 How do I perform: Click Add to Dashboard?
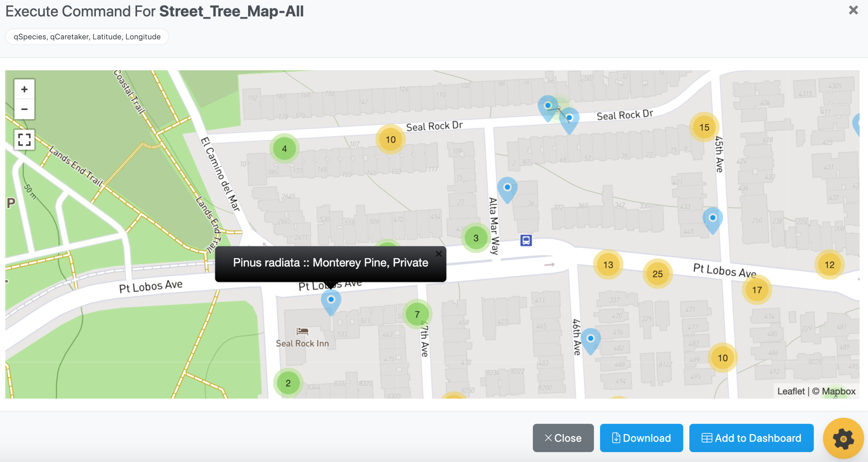751,438
